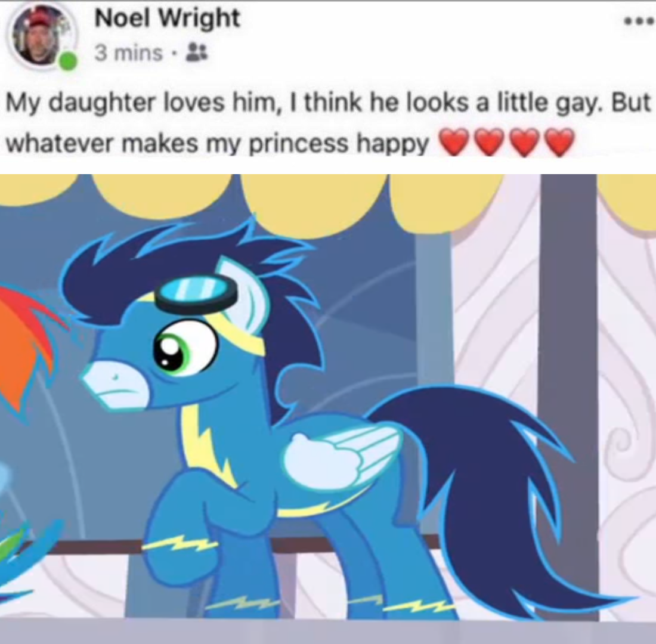Image resolution: width=656 pixels, height=644 pixels.
Task: Click the second red heart emoji
Action: 488,144
